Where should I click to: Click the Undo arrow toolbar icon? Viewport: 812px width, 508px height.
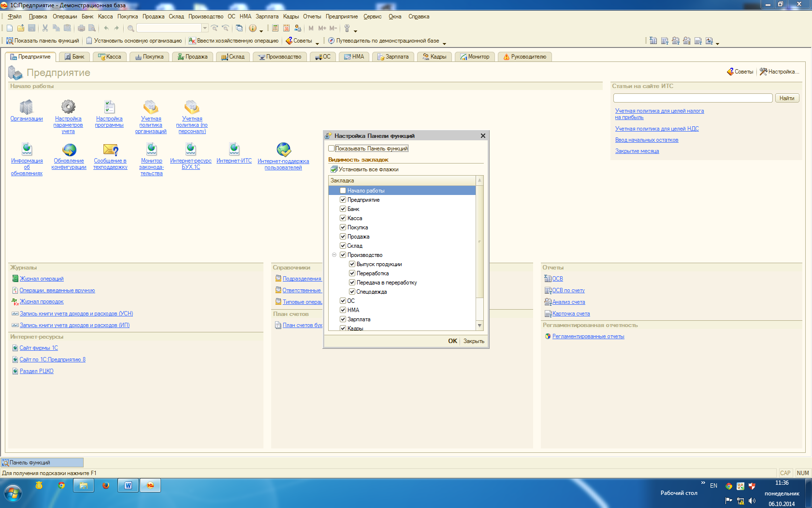106,28
